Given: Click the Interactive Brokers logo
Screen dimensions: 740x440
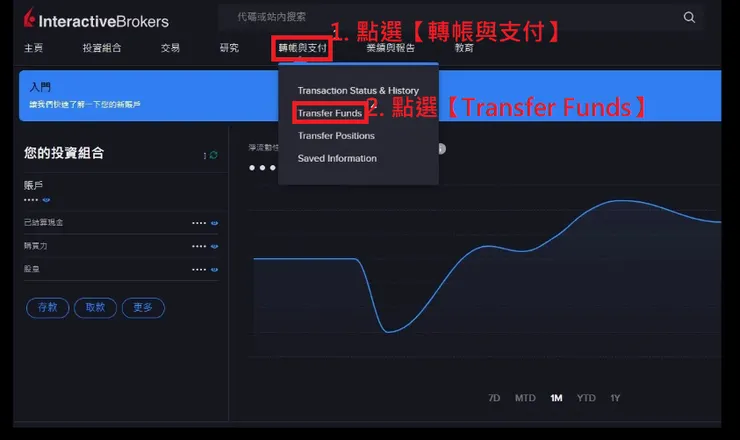Looking at the screenshot, I should [x=96, y=20].
